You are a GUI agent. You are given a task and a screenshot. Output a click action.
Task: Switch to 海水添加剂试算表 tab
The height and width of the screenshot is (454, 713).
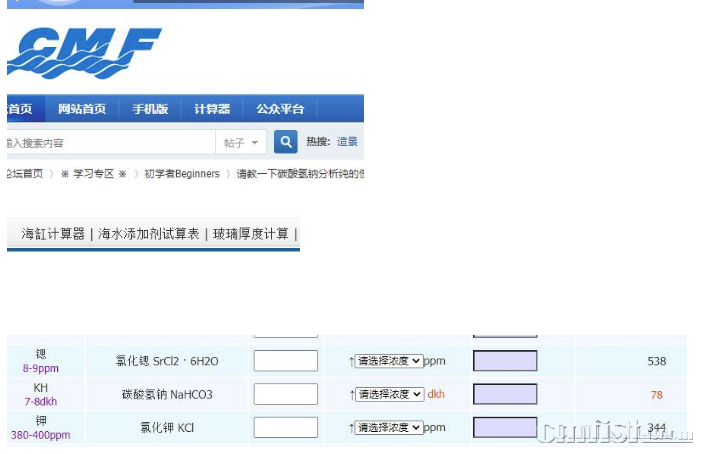click(149, 234)
